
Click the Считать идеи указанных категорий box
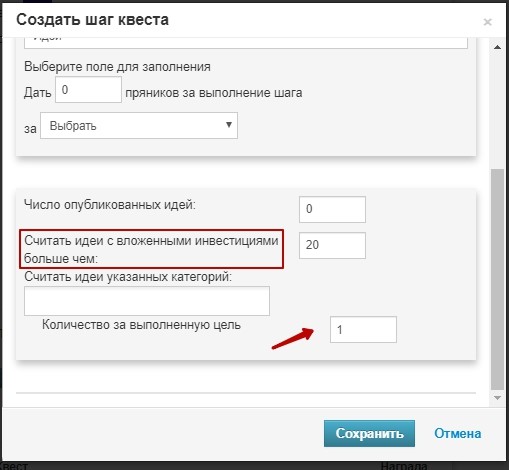click(147, 301)
